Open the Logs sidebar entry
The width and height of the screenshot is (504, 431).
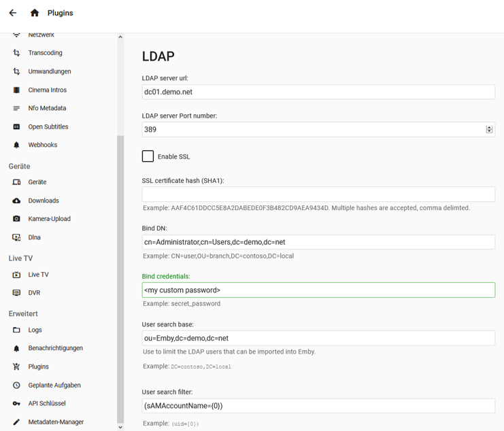click(35, 330)
